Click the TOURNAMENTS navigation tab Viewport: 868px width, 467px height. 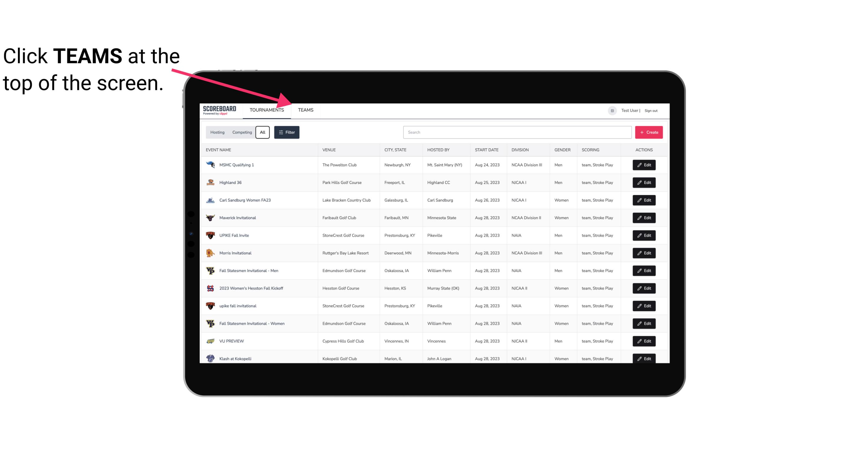coord(266,110)
